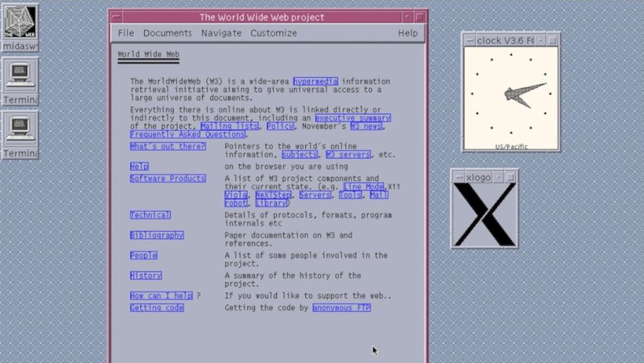Follow the Tools link
Image resolution: width=644 pixels, height=363 pixels.
click(x=350, y=195)
